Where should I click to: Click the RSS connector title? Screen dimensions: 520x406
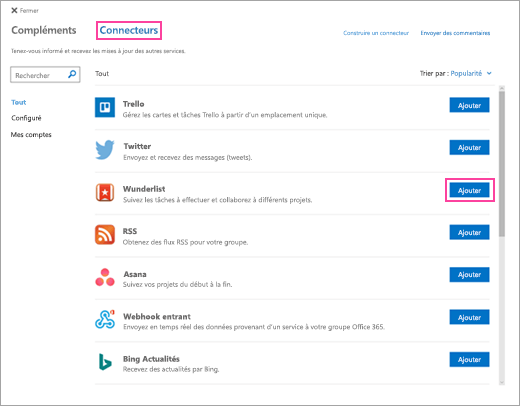coord(130,231)
